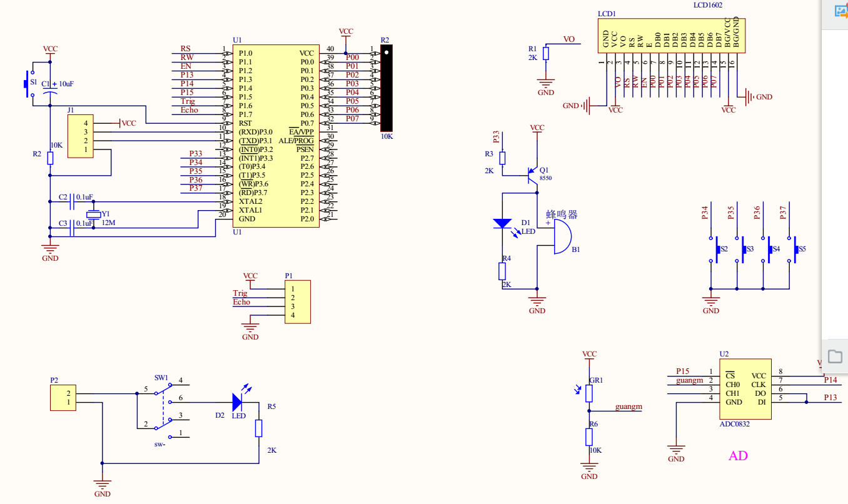
Task: Select the ALE/PROG pin label
Action: [x=296, y=141]
